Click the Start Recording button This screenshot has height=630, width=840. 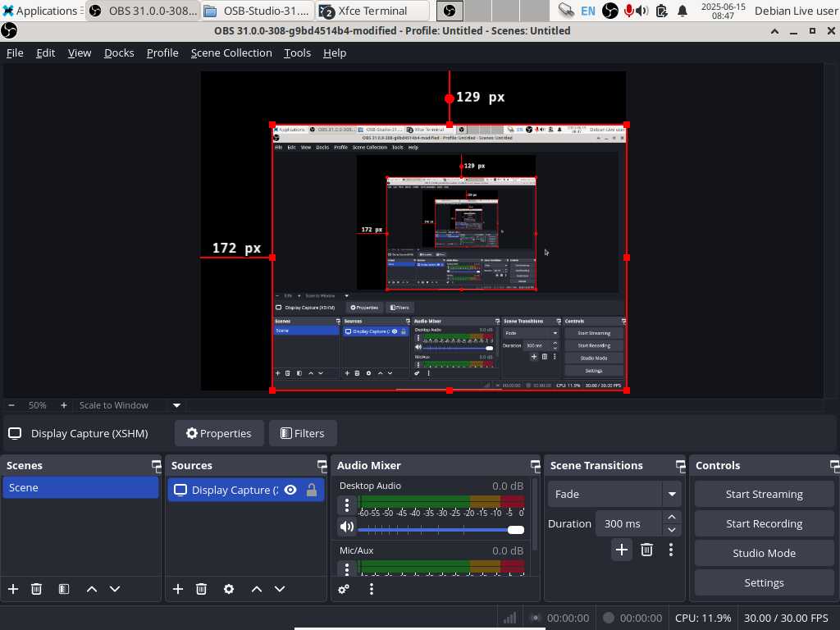(764, 523)
